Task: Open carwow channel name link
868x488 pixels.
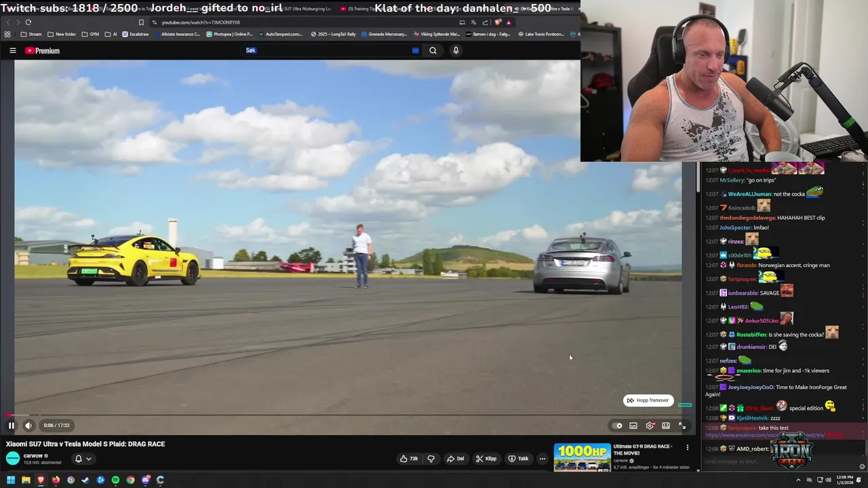Action: pos(33,456)
